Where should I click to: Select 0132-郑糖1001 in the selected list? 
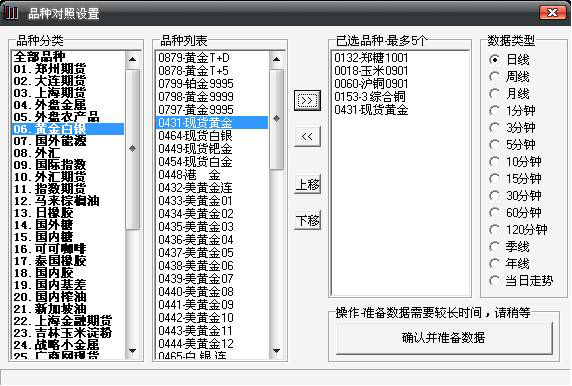[400, 58]
